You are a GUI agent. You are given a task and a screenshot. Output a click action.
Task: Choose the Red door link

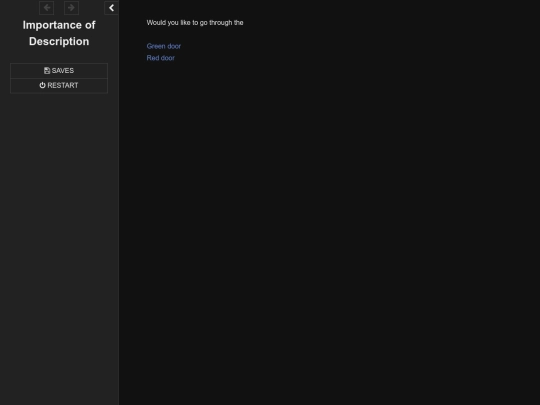coord(160,58)
